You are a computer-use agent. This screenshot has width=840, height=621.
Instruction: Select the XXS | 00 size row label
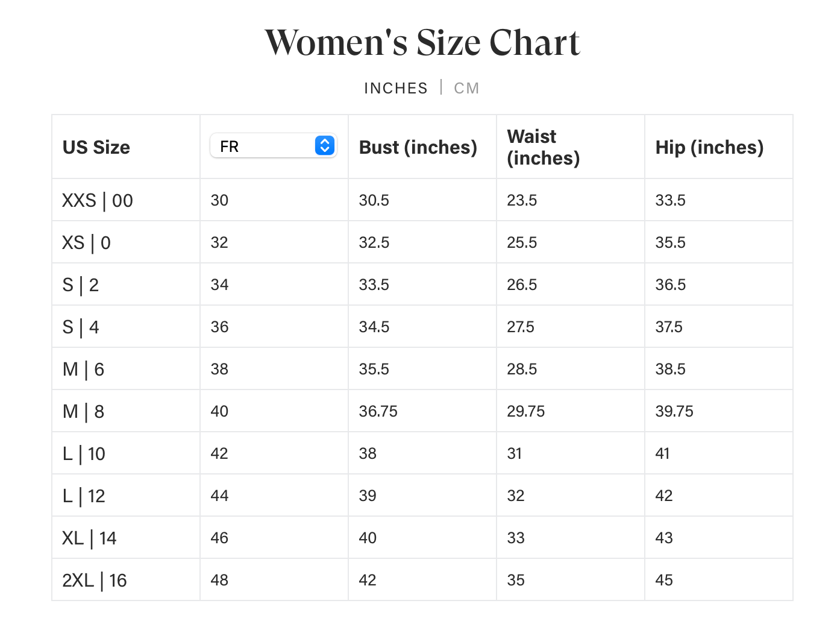point(98,200)
